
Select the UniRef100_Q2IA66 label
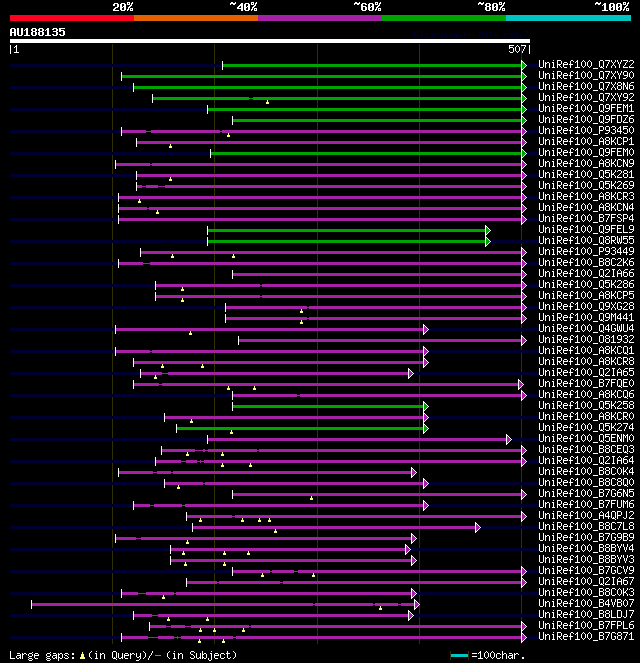(x=586, y=273)
